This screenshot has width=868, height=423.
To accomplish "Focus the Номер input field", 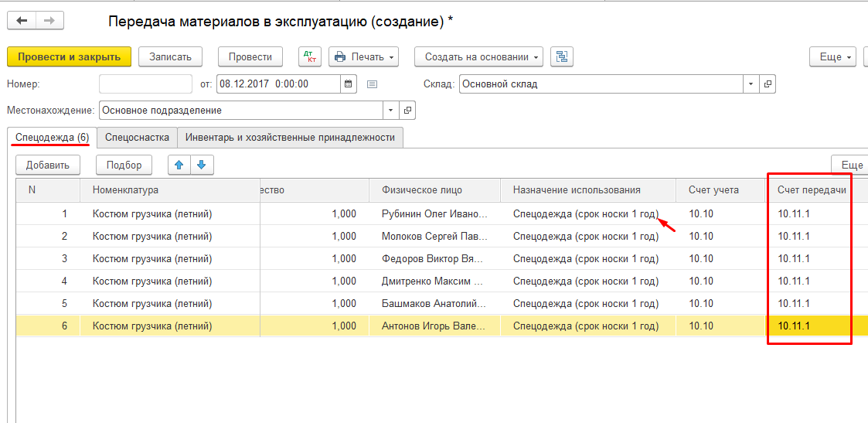I will tap(145, 84).
